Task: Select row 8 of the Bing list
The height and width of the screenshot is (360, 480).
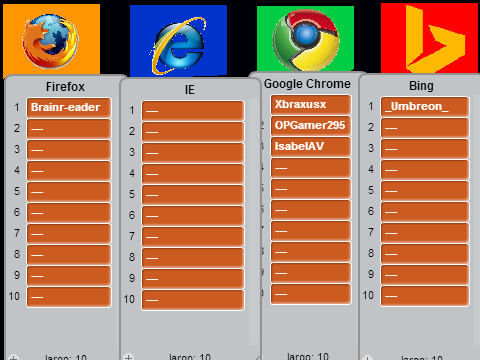Action: [425, 254]
